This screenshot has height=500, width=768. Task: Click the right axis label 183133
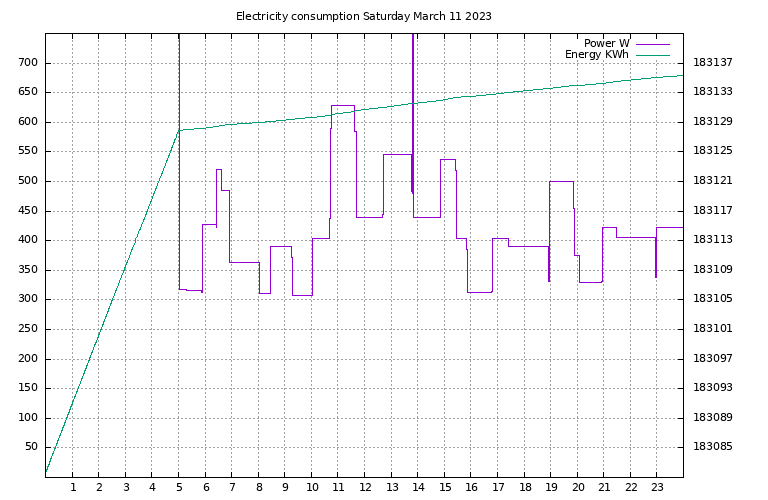pyautogui.click(x=713, y=92)
